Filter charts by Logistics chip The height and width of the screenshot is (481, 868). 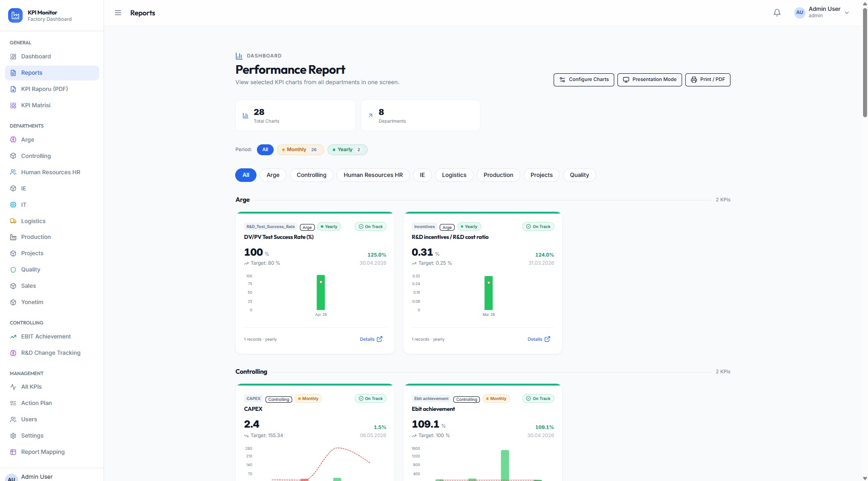tap(454, 175)
